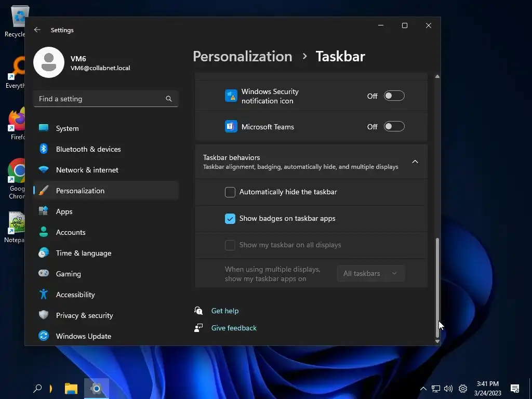Screen dimensions: 532x399
Task: Click the Google Chrome desktop icon
Action: coord(17,179)
